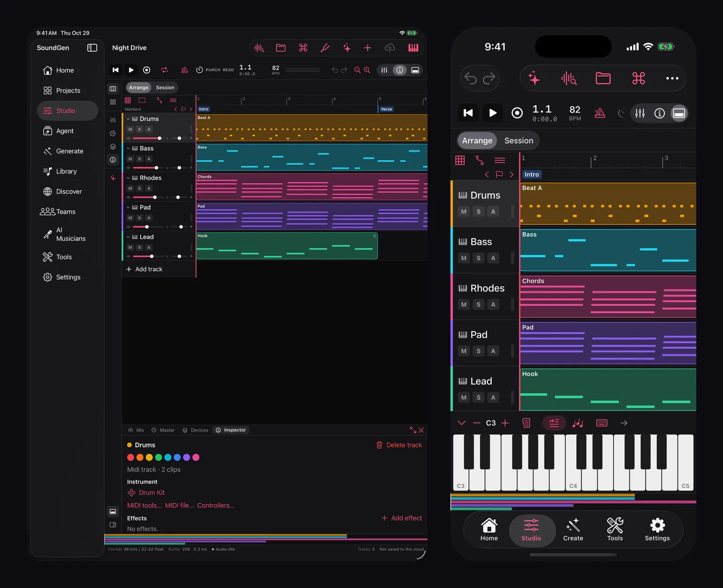Collapse the Bass track chevron in tablet view
723x588 pixels.
pyautogui.click(x=128, y=148)
